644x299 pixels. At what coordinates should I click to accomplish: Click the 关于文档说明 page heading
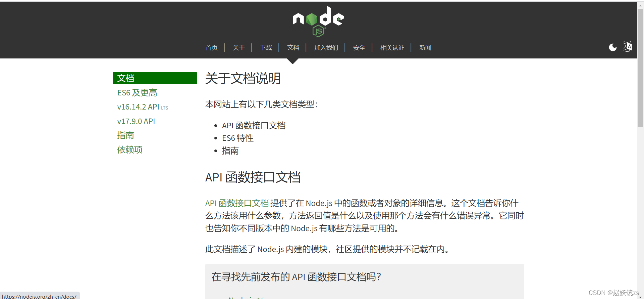tap(243, 79)
